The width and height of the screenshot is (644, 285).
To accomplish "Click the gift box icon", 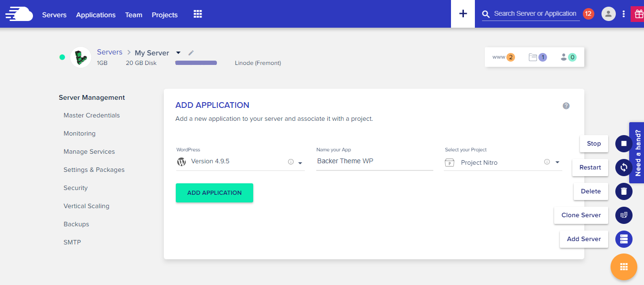I will point(639,14).
